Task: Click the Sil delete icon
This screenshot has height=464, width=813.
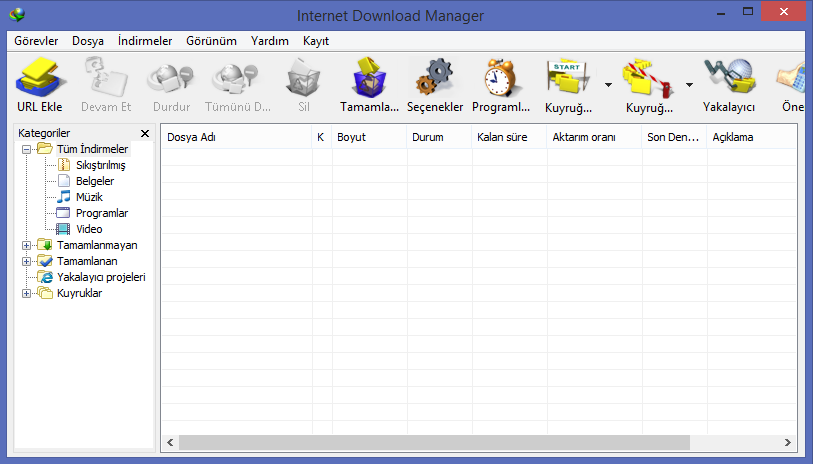Action: click(x=304, y=78)
